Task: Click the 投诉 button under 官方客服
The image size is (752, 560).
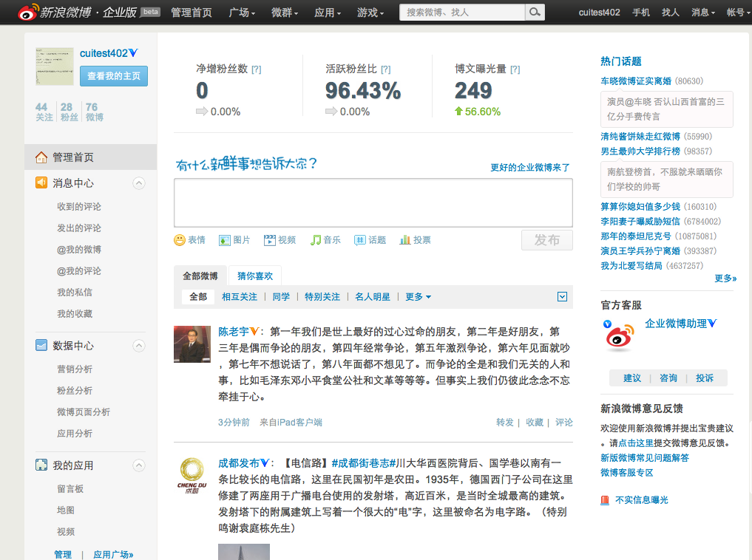Action: [x=705, y=378]
